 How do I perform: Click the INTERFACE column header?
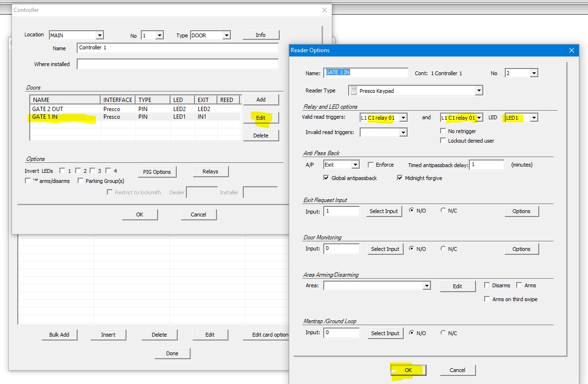click(118, 100)
